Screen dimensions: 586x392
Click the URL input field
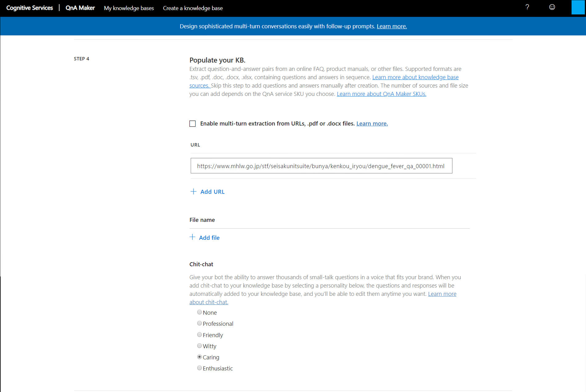point(321,166)
